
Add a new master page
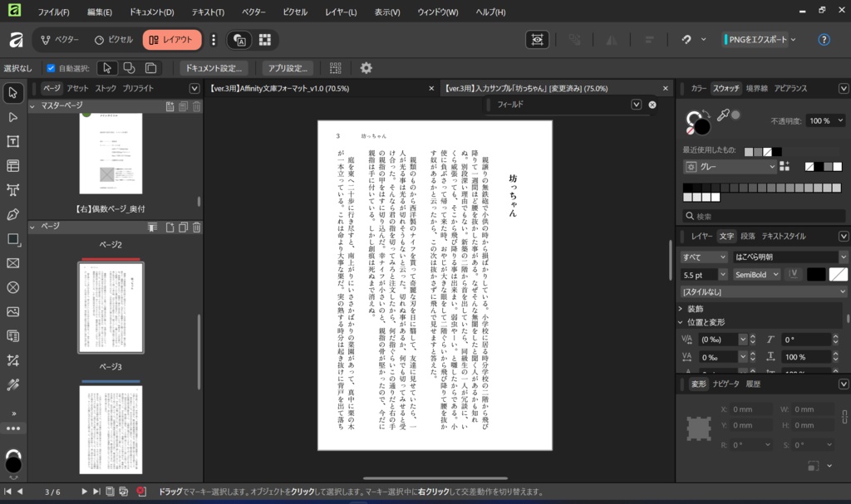coord(170,106)
